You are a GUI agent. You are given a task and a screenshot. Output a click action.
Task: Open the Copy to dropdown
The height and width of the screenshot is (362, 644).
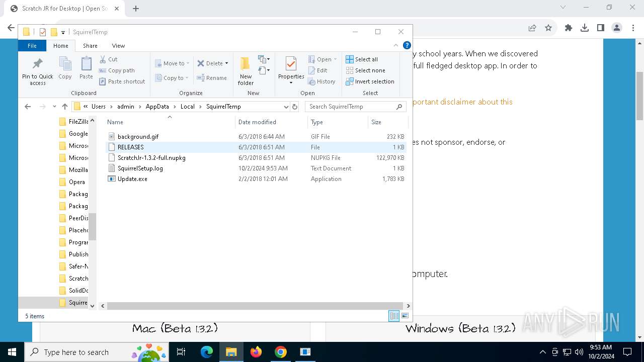tap(172, 78)
